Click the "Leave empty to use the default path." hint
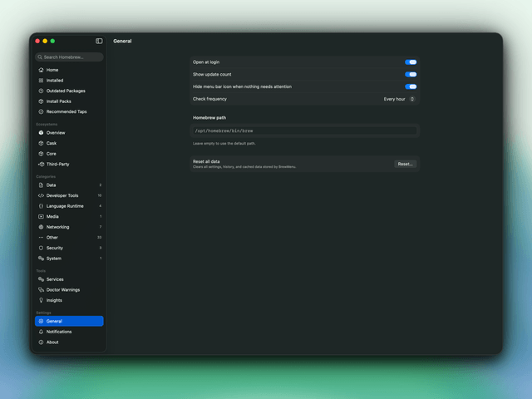Screen dimensions: 532x399 click(x=224, y=144)
